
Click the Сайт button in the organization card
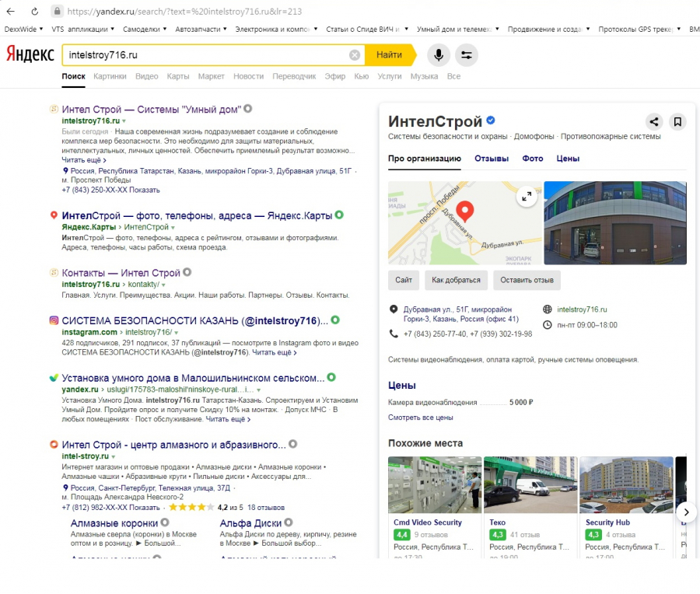click(404, 280)
